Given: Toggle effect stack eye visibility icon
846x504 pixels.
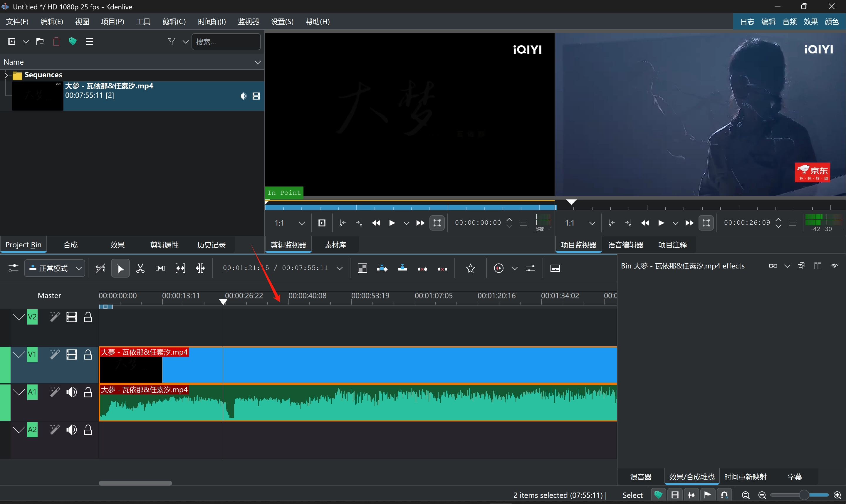Looking at the screenshot, I should [834, 266].
